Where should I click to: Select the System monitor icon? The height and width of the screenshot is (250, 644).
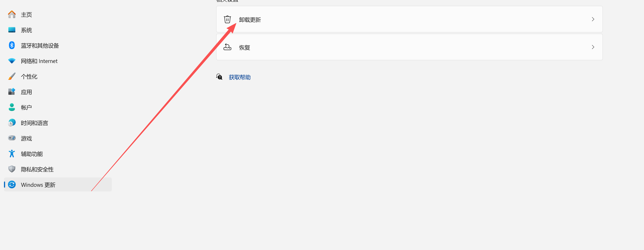12,30
